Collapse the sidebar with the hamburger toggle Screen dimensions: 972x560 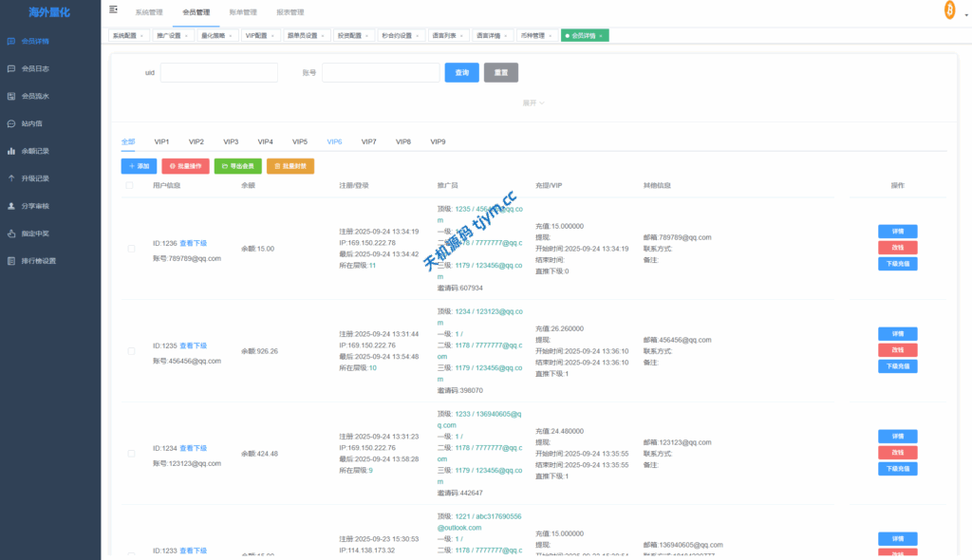click(115, 8)
